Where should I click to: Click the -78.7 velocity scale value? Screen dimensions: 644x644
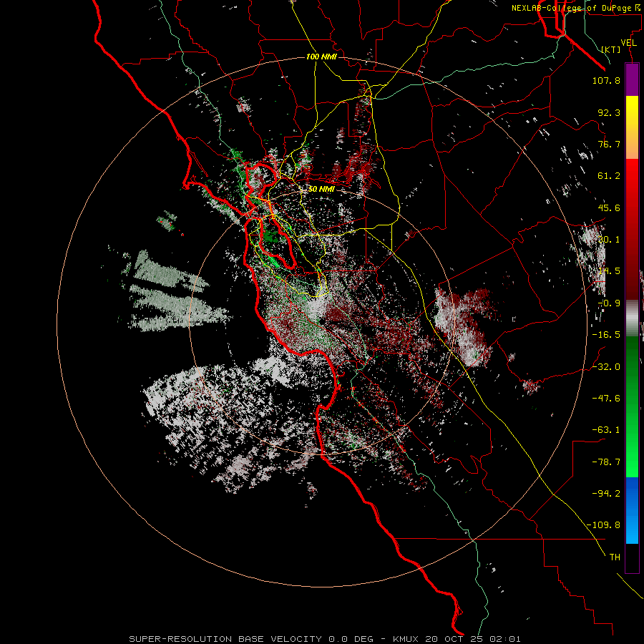(606, 462)
